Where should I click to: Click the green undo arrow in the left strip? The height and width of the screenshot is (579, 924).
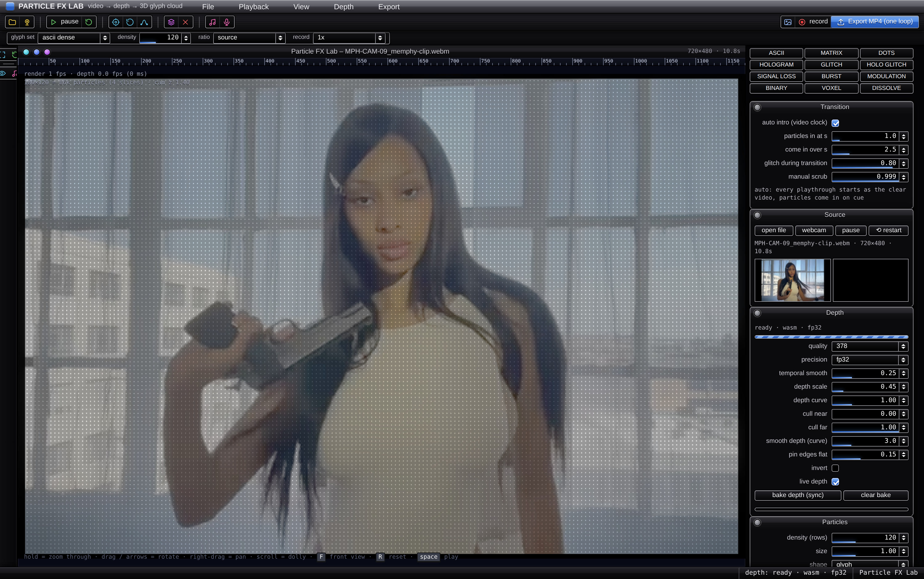click(14, 55)
